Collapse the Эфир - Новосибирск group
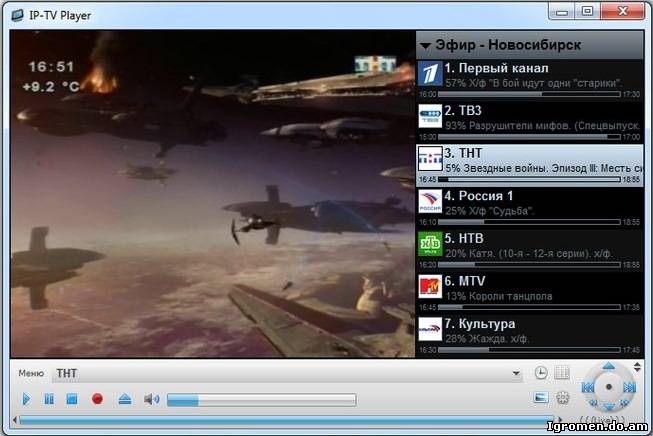653x436 pixels. (x=425, y=45)
